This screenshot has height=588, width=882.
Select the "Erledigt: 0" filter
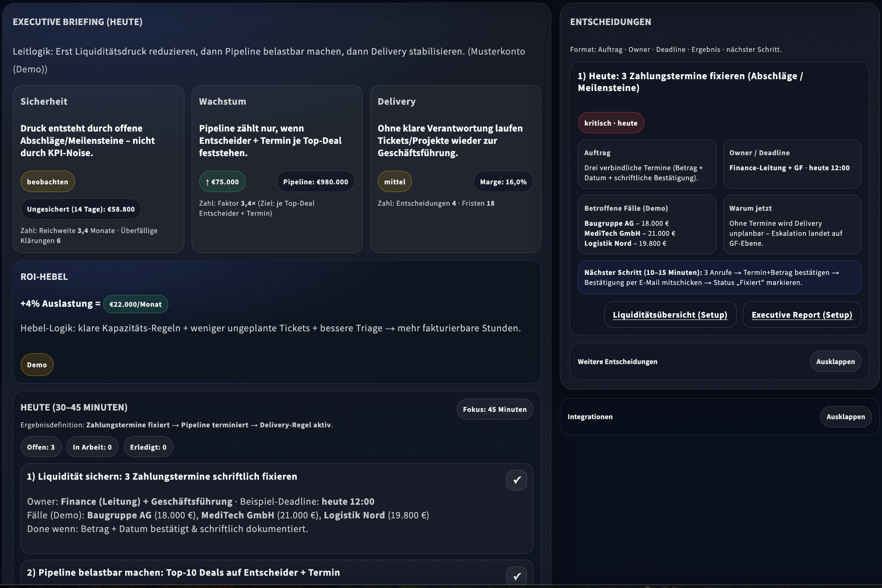(148, 446)
